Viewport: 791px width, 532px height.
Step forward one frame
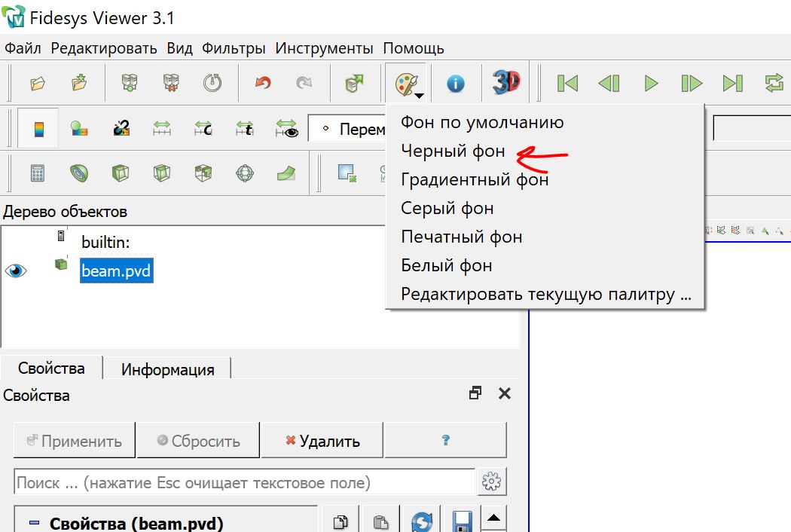pos(692,84)
